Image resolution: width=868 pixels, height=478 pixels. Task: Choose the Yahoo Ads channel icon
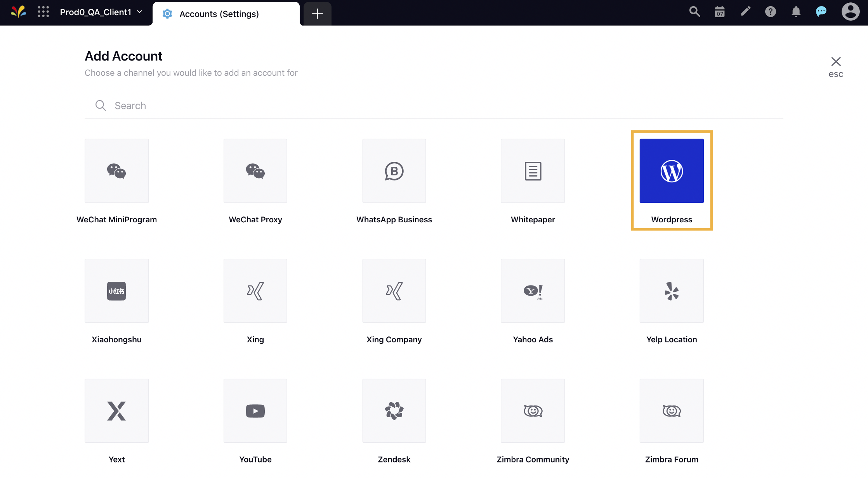point(533,291)
